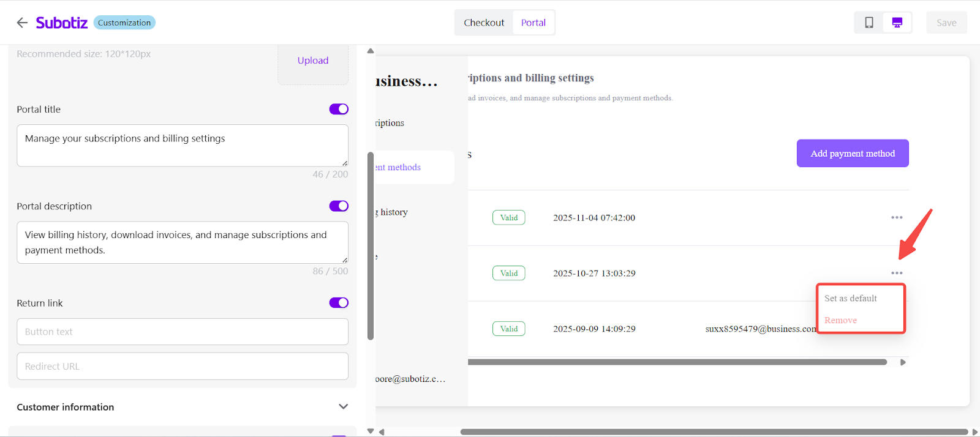The height and width of the screenshot is (437, 980).
Task: Choose Remove from the context menu
Action: tap(840, 321)
